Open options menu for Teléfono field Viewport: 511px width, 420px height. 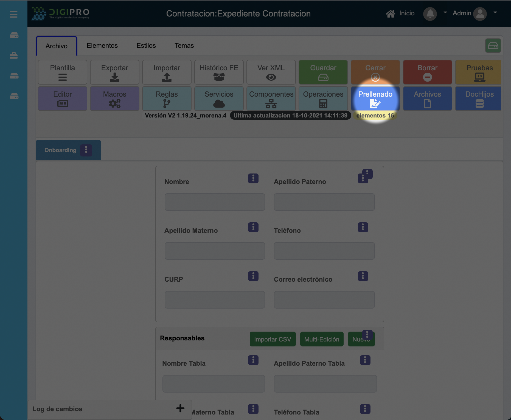point(363,227)
